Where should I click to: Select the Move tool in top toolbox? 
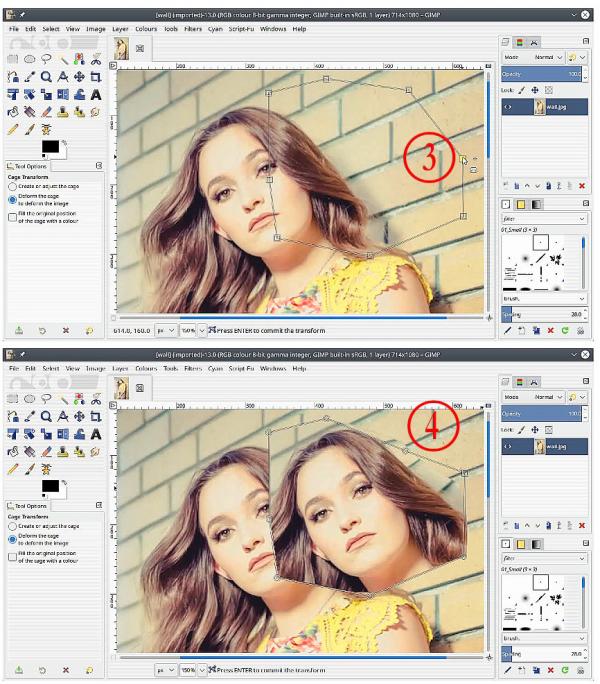point(79,77)
